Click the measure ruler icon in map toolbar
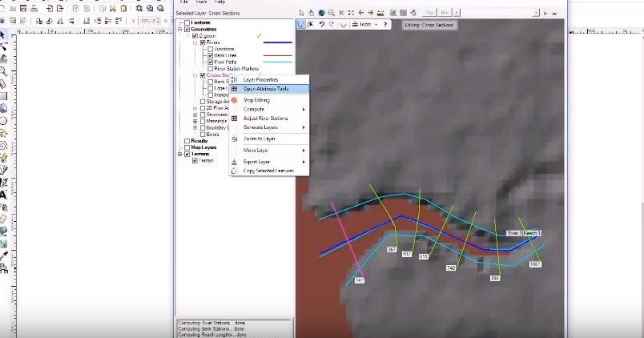 click(x=380, y=13)
